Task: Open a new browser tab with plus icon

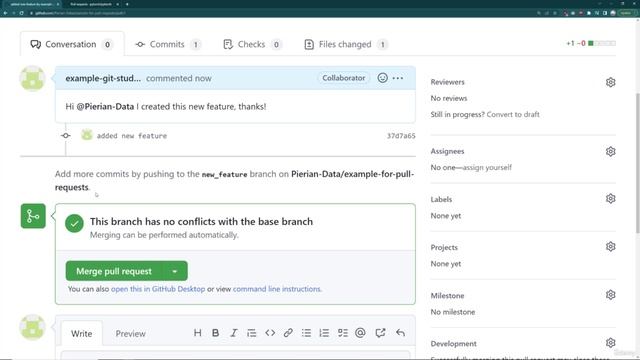Action: point(127,4)
